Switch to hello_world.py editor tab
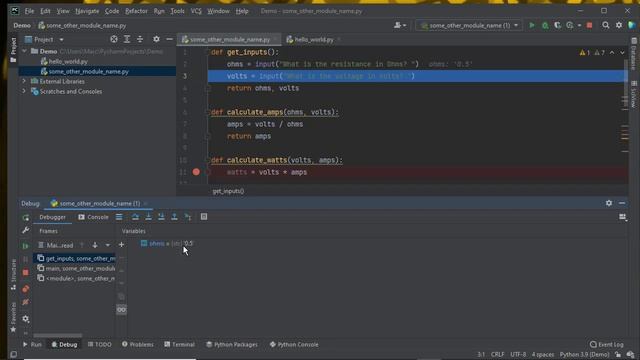This screenshot has height=360, width=640. coord(313,40)
